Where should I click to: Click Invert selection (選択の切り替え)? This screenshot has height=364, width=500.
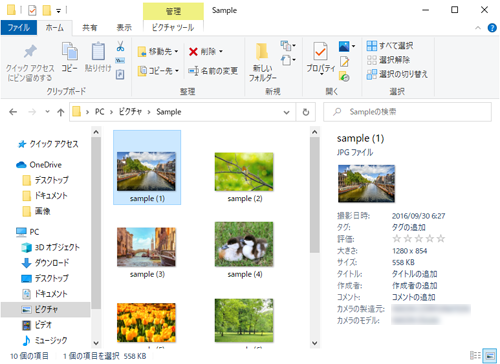click(397, 74)
